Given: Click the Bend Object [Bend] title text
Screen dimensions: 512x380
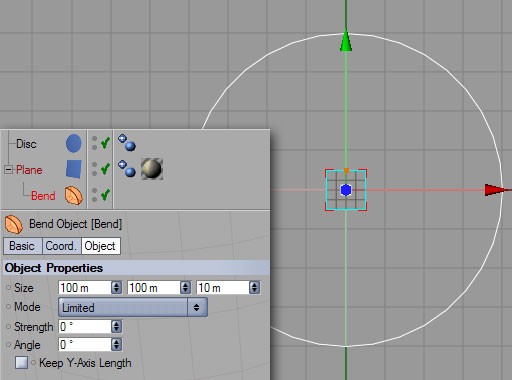Looking at the screenshot, I should (x=75, y=224).
